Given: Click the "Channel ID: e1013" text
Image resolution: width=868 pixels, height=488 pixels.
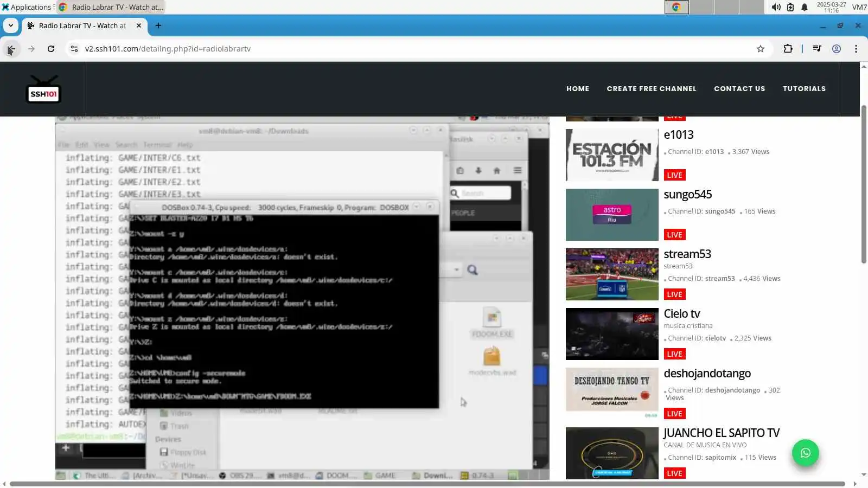Looking at the screenshot, I should click(x=695, y=152).
